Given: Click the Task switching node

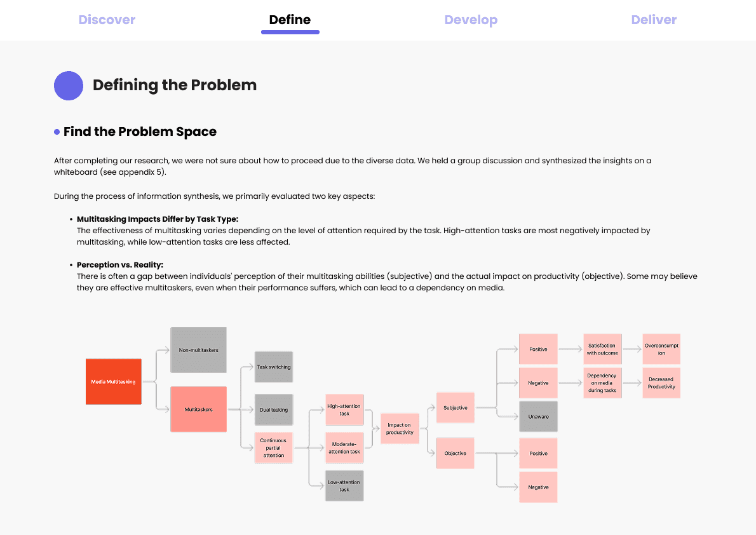Looking at the screenshot, I should (x=273, y=367).
